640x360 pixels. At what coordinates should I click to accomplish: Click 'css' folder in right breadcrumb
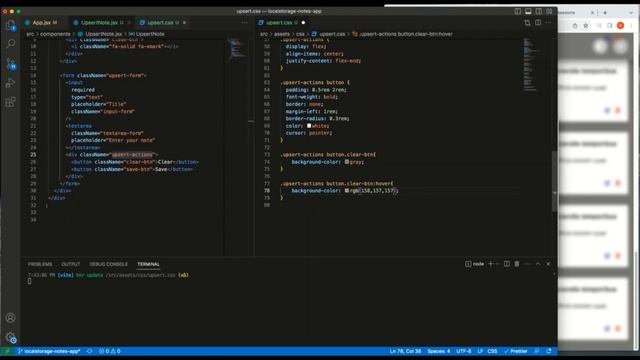point(300,34)
